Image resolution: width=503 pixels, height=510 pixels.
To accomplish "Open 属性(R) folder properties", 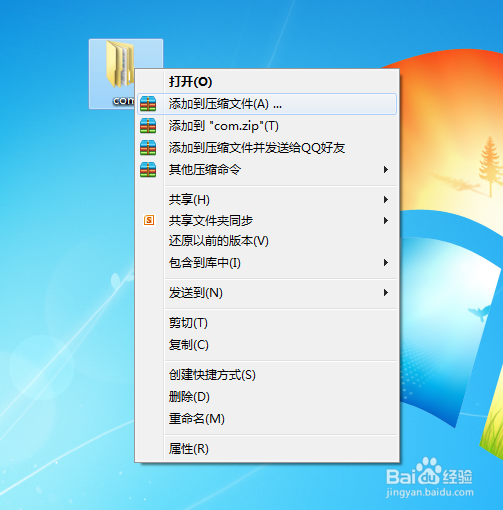I will click(x=267, y=449).
